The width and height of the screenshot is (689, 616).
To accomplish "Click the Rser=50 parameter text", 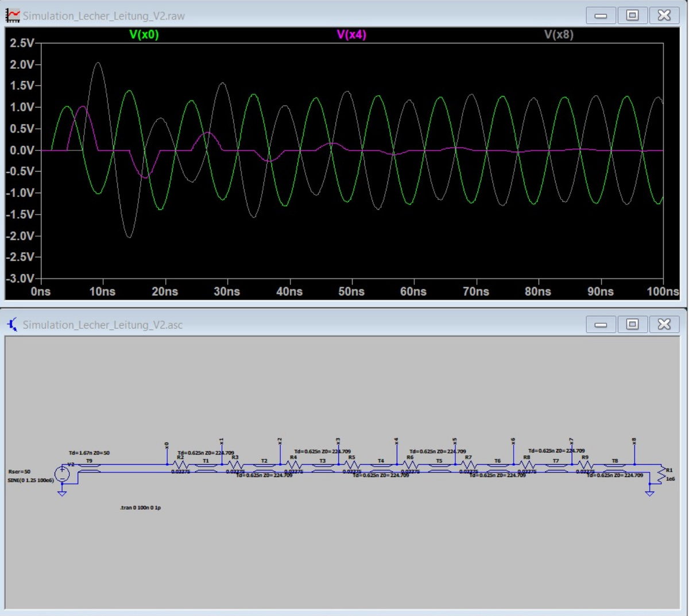I will tap(20, 471).
